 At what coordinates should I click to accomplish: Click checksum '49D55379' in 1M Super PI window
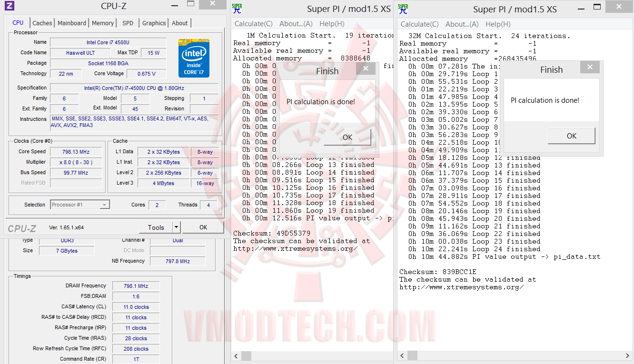pyautogui.click(x=293, y=233)
